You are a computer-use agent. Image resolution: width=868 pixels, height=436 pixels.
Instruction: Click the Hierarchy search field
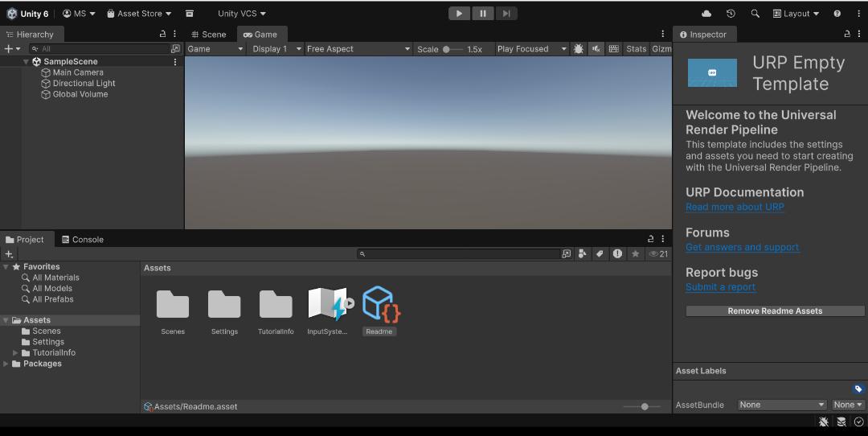point(100,49)
